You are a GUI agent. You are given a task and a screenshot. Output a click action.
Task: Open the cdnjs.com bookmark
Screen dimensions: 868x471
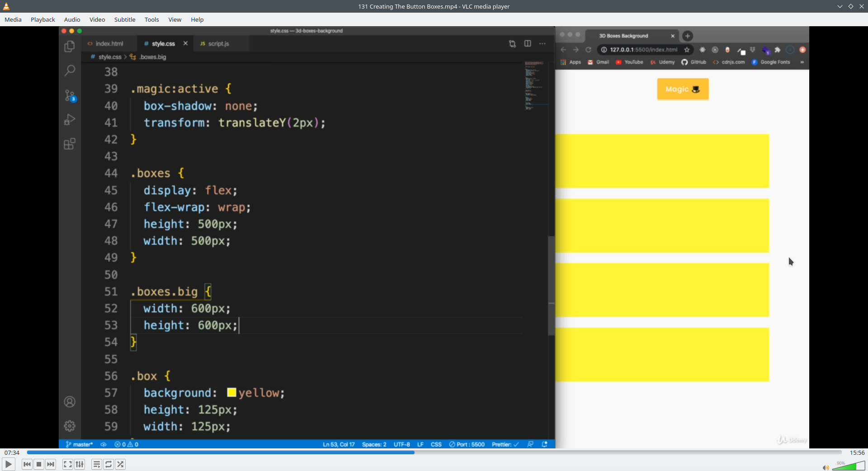pyautogui.click(x=729, y=62)
